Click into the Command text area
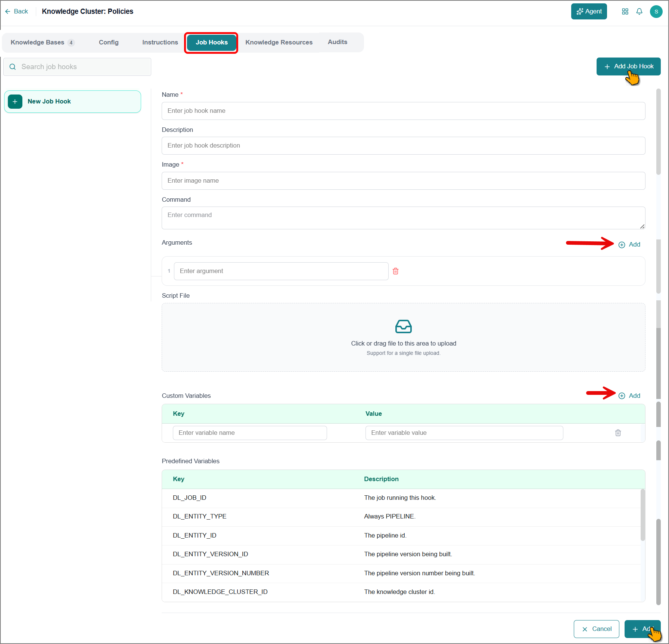 [x=403, y=218]
